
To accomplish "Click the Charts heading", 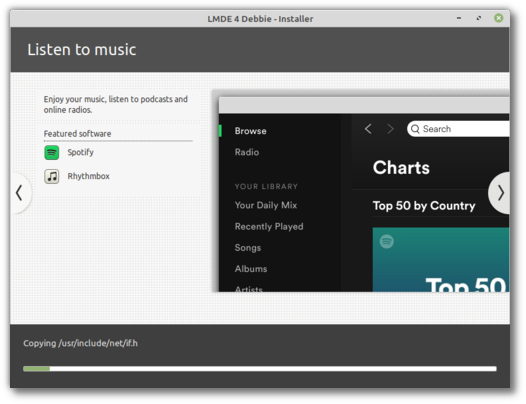I will 401,167.
